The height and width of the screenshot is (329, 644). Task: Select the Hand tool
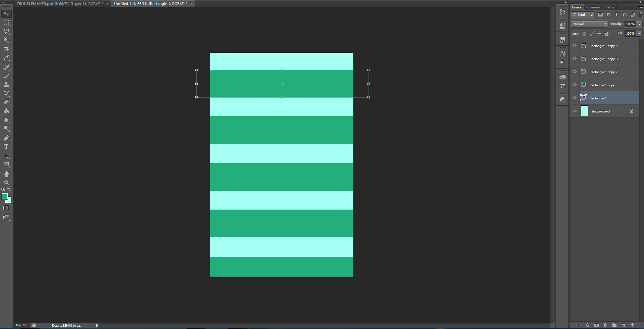coord(6,174)
